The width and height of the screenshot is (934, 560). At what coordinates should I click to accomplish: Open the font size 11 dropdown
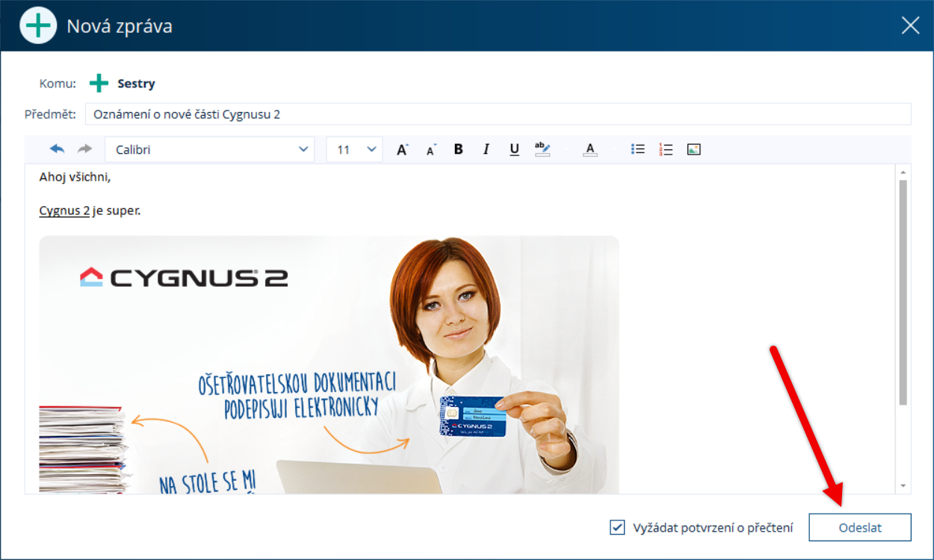click(x=354, y=149)
